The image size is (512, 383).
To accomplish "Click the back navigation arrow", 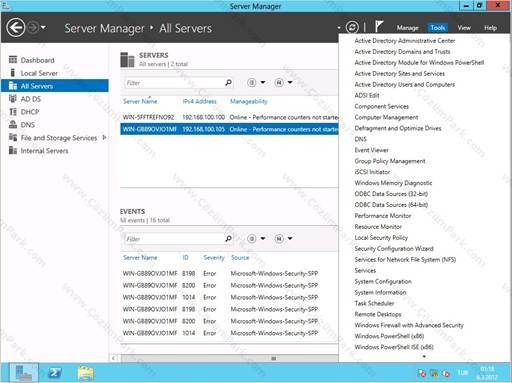I will (x=16, y=27).
